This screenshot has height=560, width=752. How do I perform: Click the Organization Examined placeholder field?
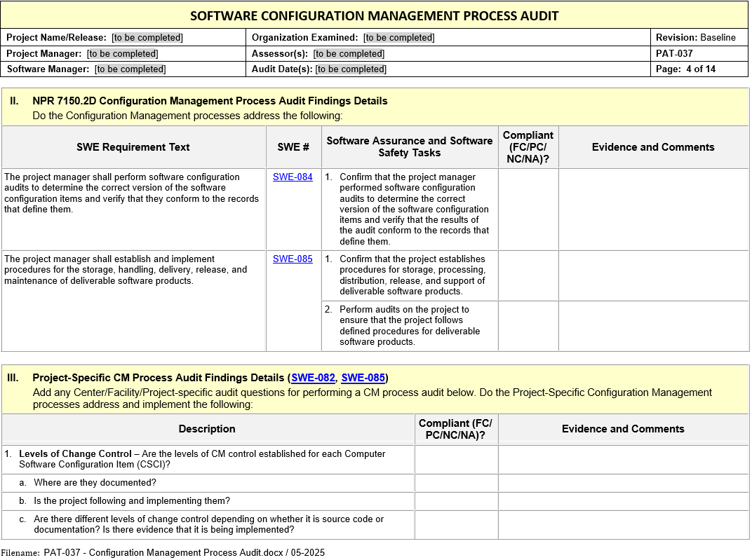click(x=398, y=38)
